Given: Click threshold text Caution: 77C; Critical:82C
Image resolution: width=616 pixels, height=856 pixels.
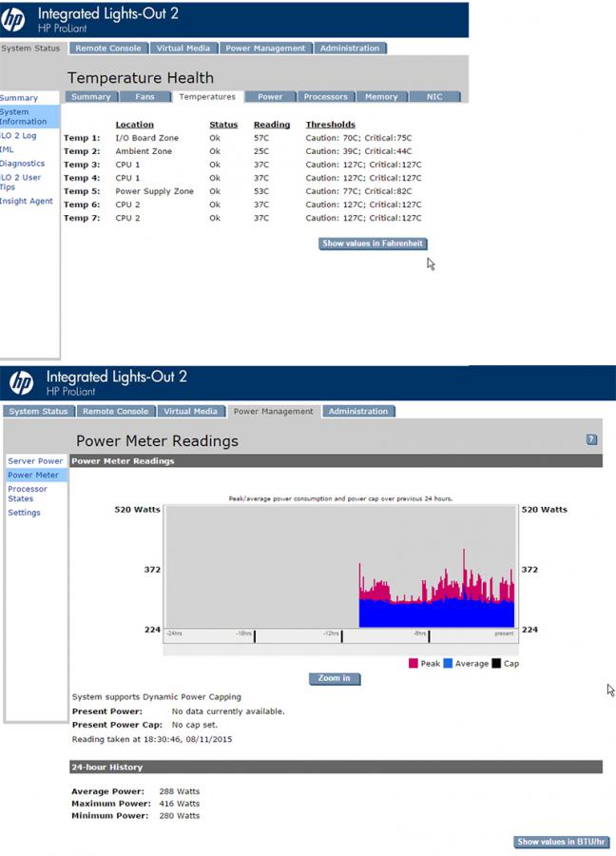Looking at the screenshot, I should [x=358, y=191].
